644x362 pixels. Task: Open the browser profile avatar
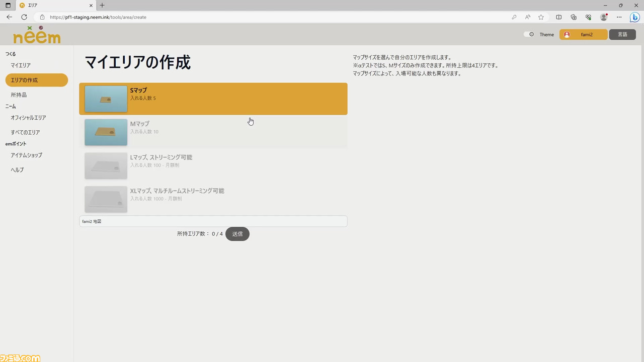(604, 17)
